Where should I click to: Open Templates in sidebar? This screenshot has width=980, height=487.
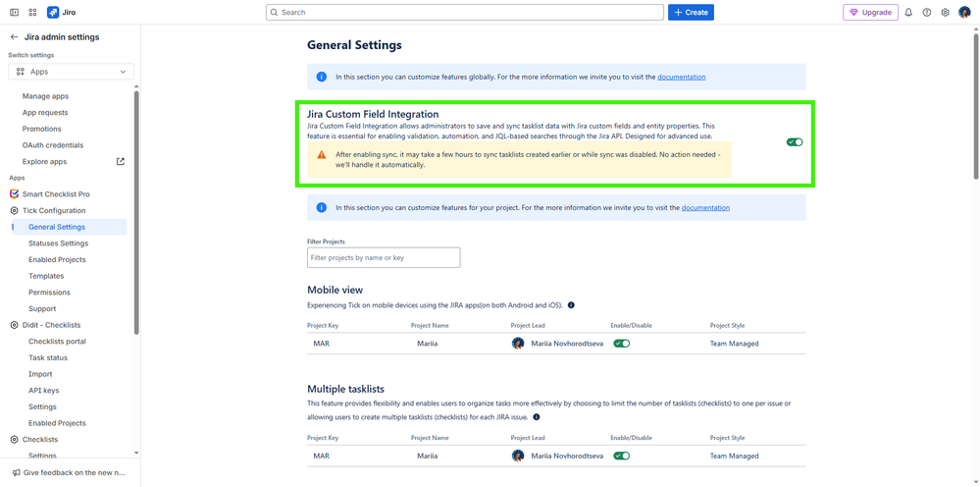coord(46,276)
